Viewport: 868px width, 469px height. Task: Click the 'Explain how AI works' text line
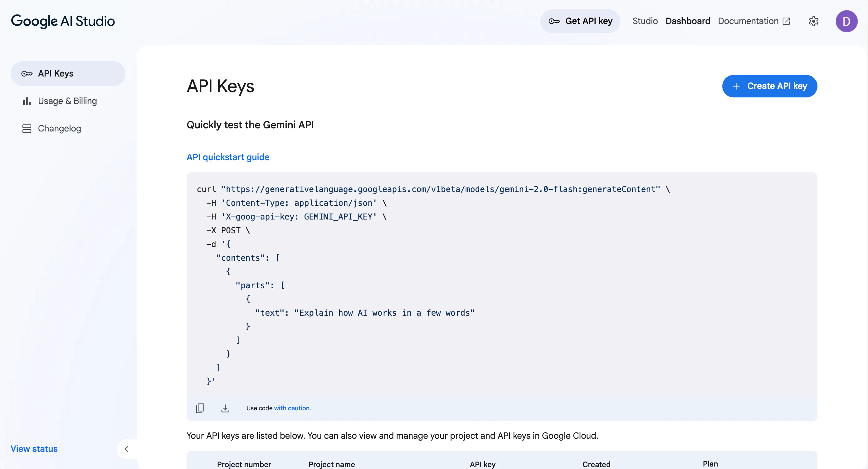point(365,313)
